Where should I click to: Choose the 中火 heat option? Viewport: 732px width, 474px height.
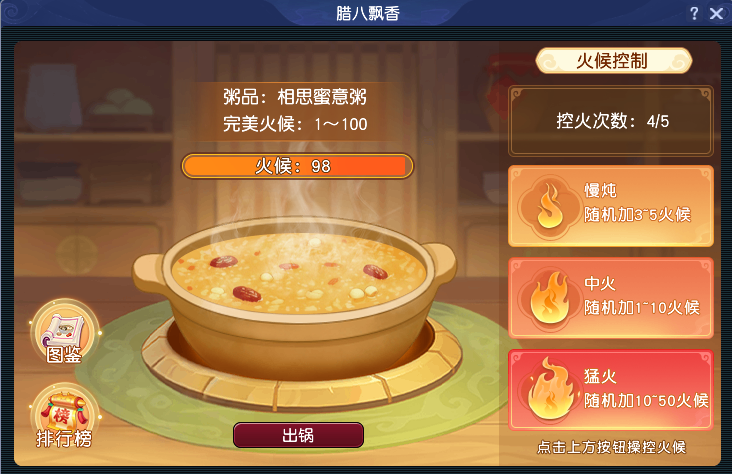point(611,298)
